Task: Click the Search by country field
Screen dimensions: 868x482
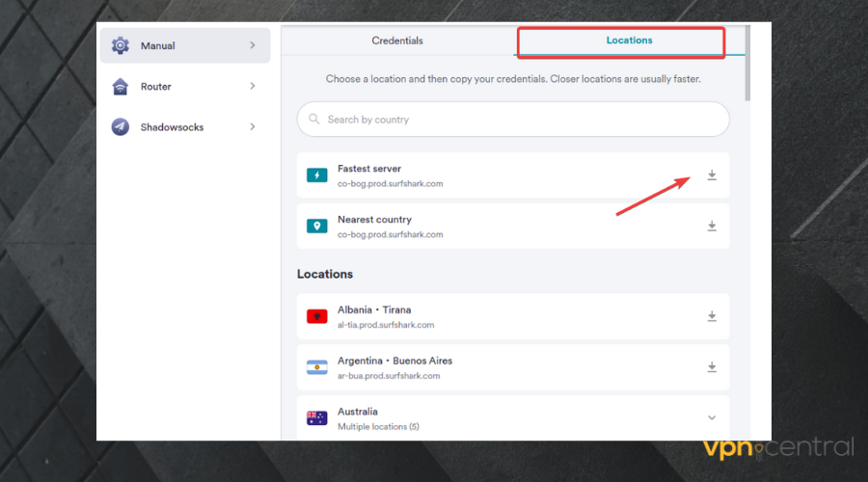Action: 513,120
